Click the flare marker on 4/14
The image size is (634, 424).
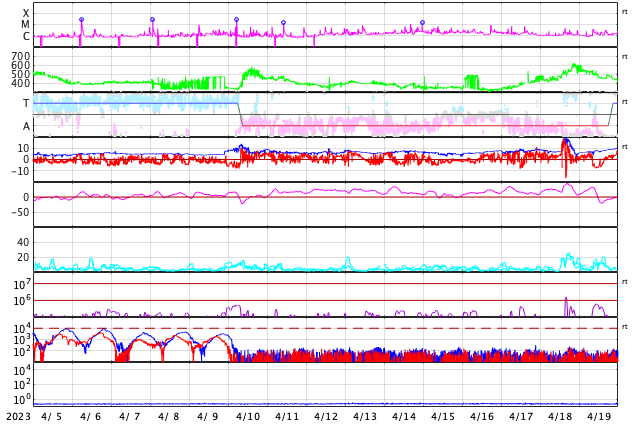pyautogui.click(x=423, y=23)
